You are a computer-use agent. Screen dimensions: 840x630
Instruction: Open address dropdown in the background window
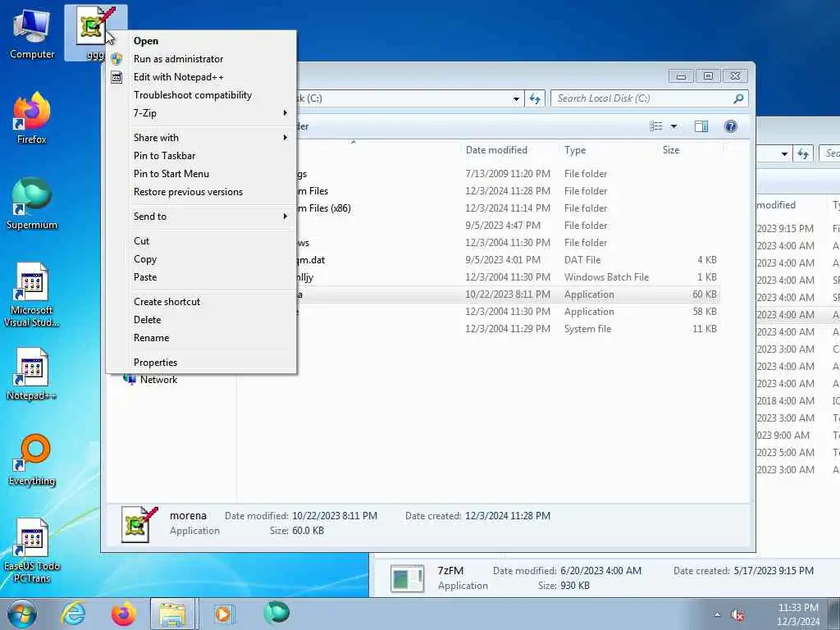click(784, 153)
